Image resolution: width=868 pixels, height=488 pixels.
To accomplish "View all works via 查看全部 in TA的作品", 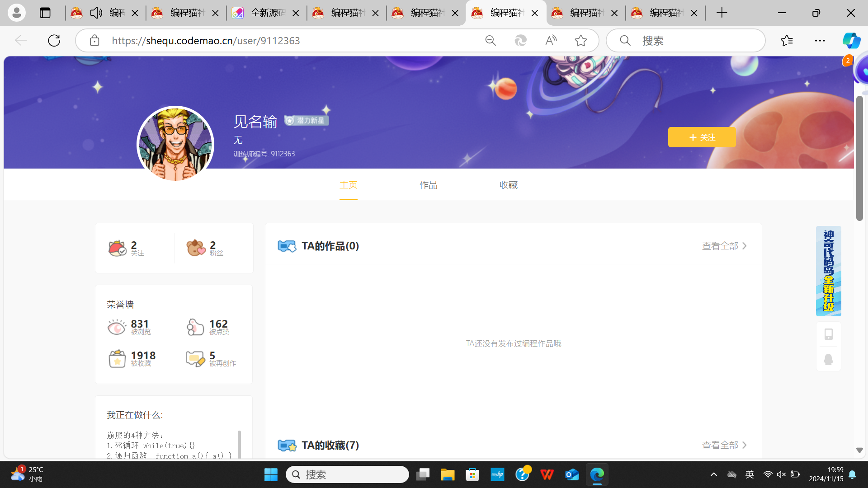I will click(x=724, y=246).
